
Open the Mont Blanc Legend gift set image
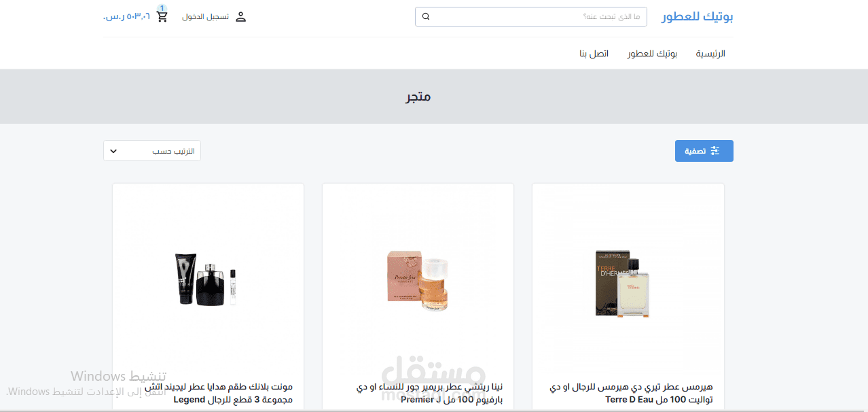pyautogui.click(x=206, y=279)
